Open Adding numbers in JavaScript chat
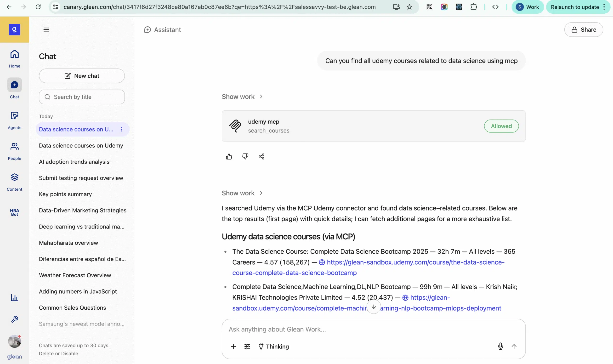 tap(78, 291)
